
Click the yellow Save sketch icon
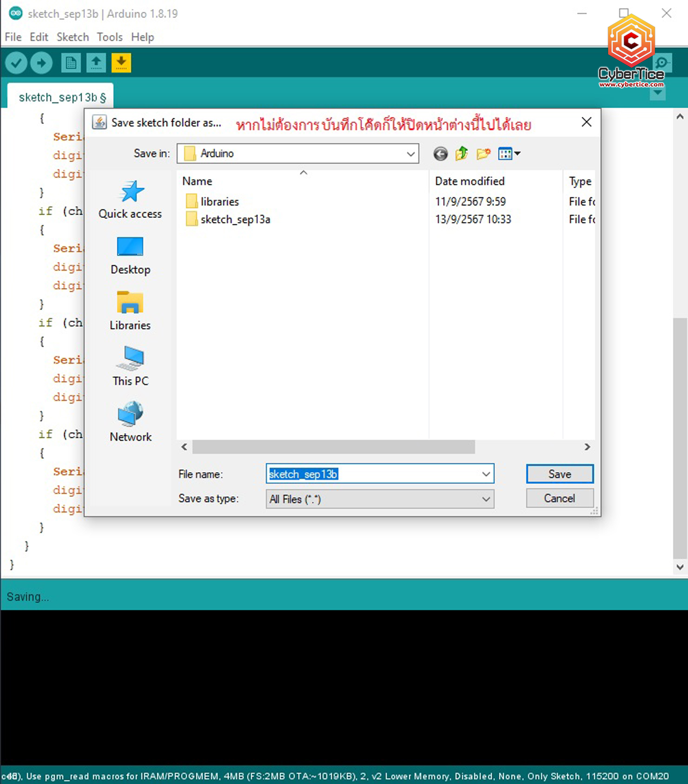pyautogui.click(x=121, y=63)
